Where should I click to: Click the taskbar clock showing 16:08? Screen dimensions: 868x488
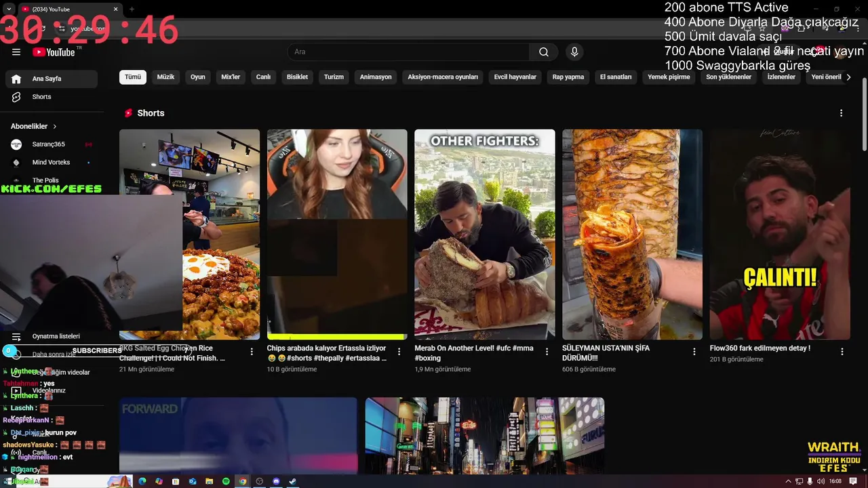(835, 481)
